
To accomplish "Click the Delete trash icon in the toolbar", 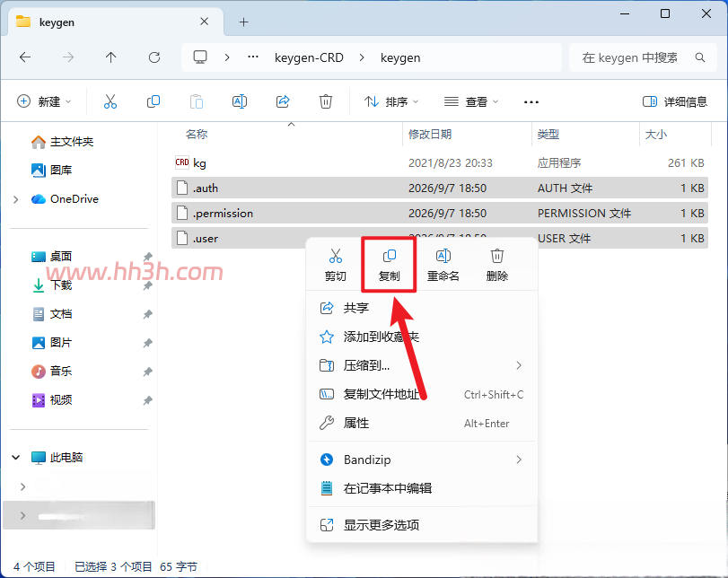I will point(326,101).
